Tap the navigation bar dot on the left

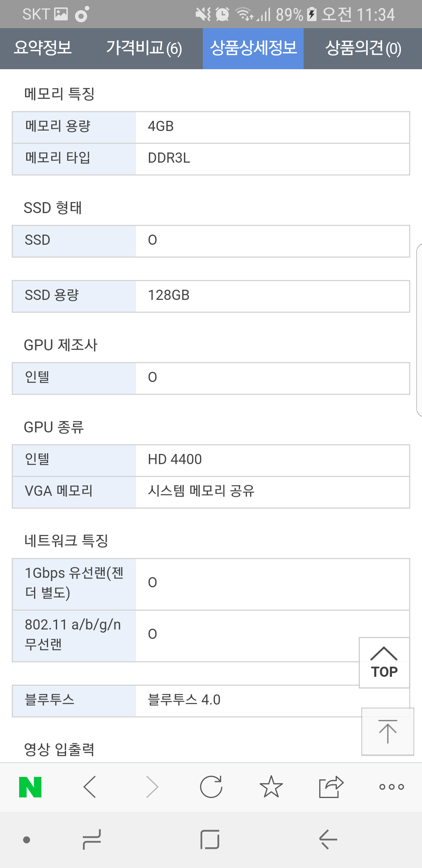[x=27, y=839]
